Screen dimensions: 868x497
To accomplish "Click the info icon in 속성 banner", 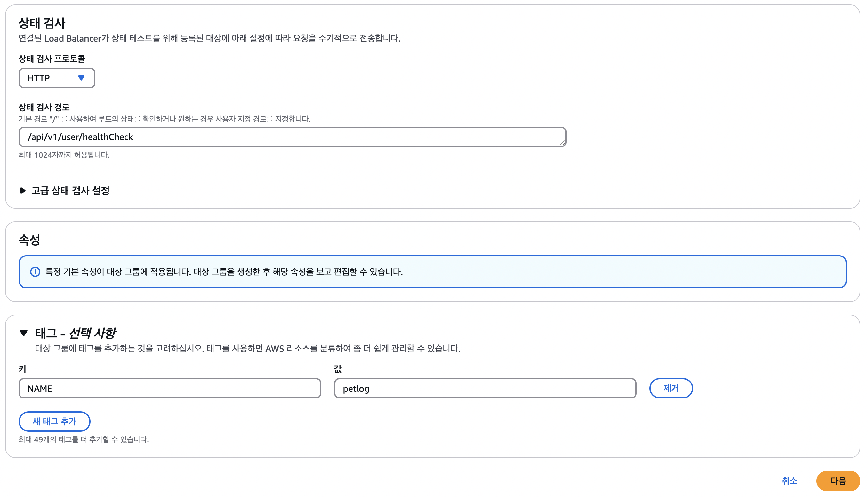I will pos(35,272).
